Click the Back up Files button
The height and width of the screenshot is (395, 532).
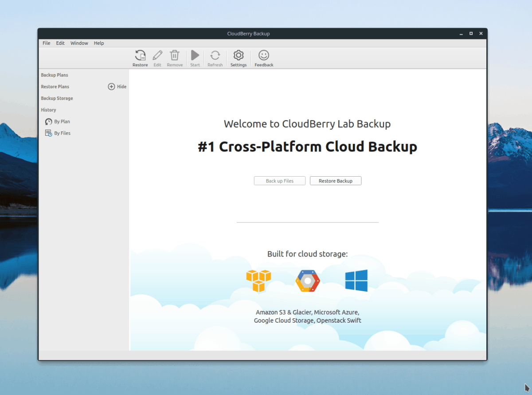[279, 181]
